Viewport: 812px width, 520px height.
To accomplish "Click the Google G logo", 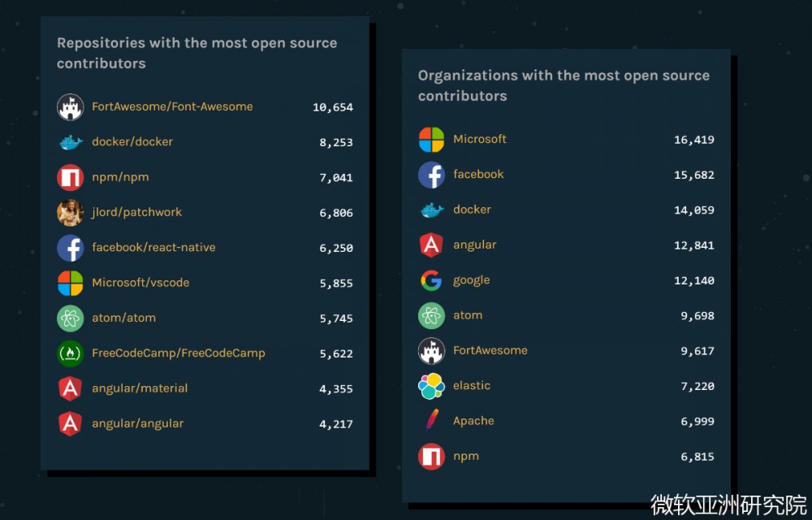I will [x=431, y=280].
